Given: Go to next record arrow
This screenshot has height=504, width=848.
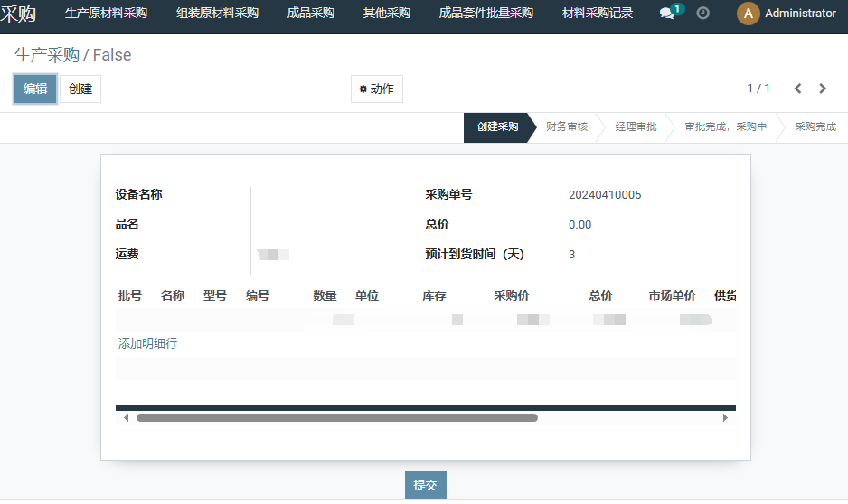Looking at the screenshot, I should coord(823,89).
